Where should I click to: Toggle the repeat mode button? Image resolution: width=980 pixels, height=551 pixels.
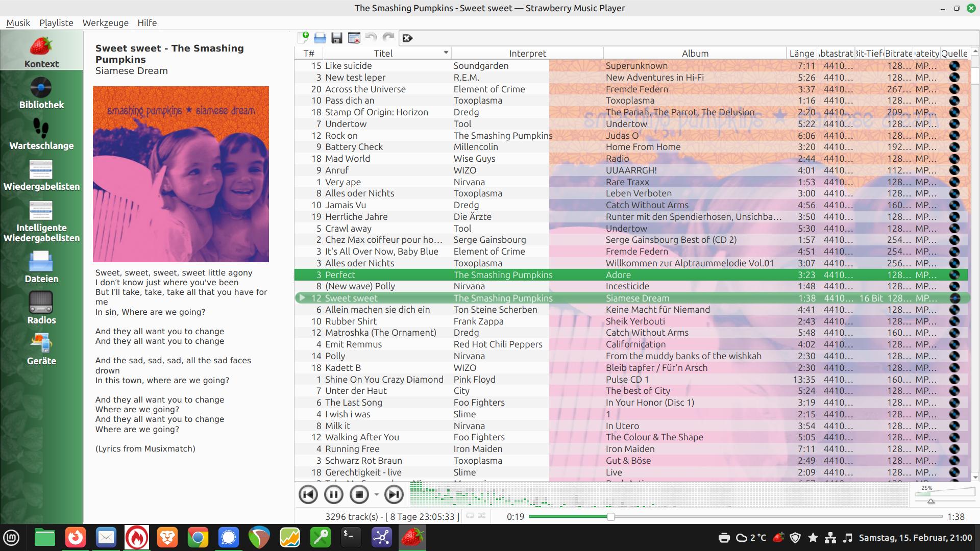click(x=470, y=516)
